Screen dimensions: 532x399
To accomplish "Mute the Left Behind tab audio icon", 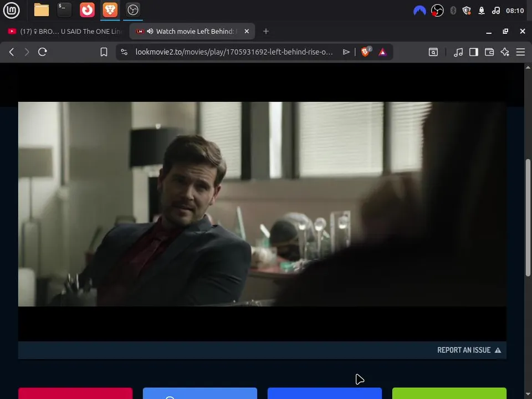I will 150,31.
